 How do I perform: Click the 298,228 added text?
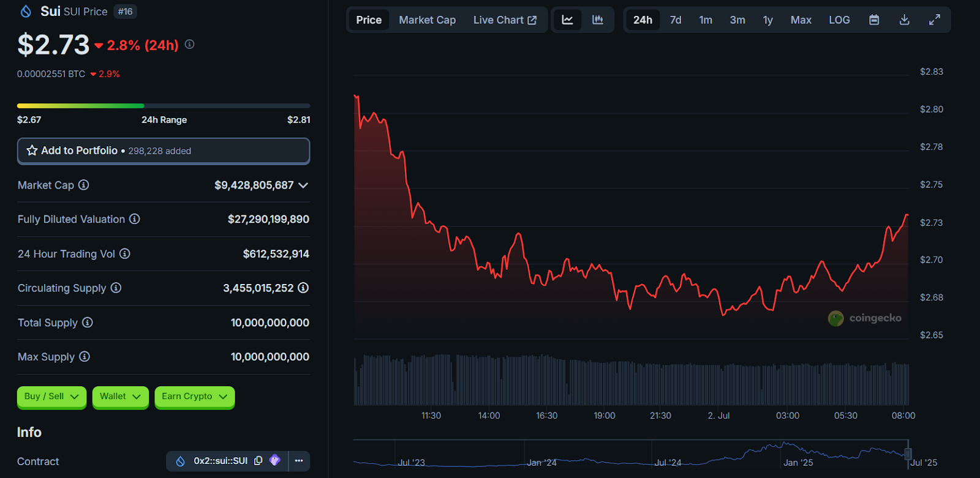point(160,151)
